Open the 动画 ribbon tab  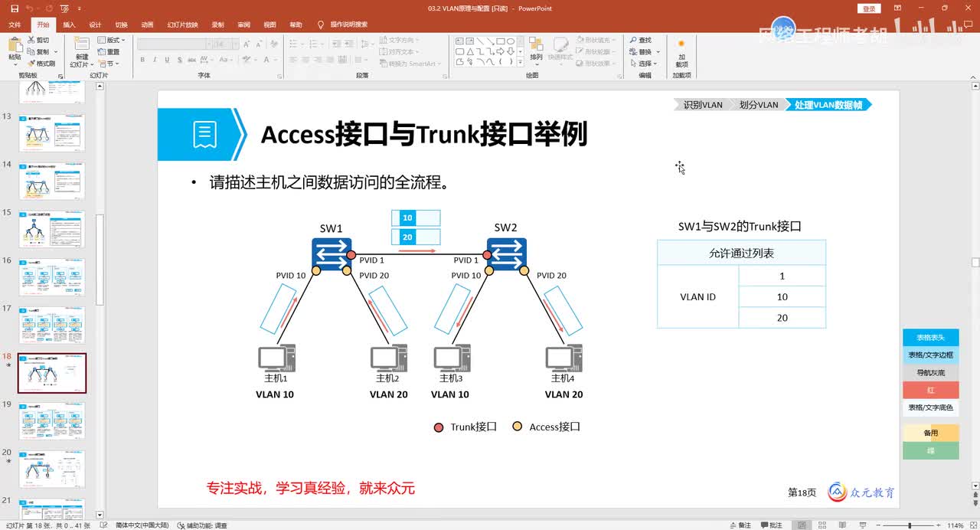pyautogui.click(x=147, y=25)
